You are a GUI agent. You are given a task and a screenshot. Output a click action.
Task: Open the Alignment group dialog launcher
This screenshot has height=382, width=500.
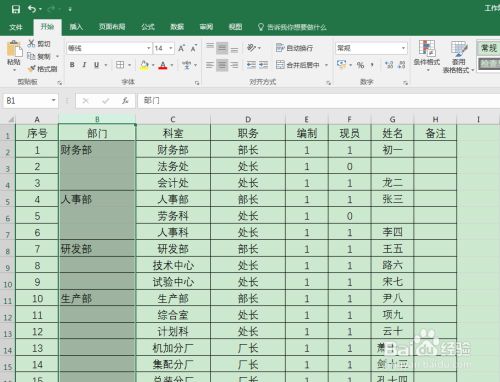[x=329, y=83]
